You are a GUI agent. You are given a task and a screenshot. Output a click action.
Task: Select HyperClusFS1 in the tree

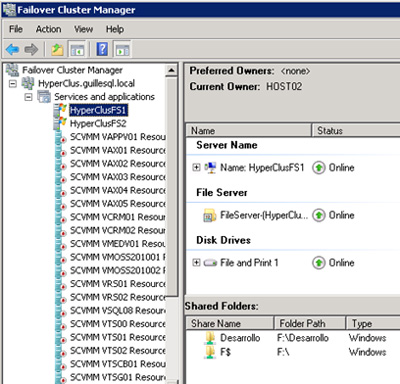pos(98,110)
